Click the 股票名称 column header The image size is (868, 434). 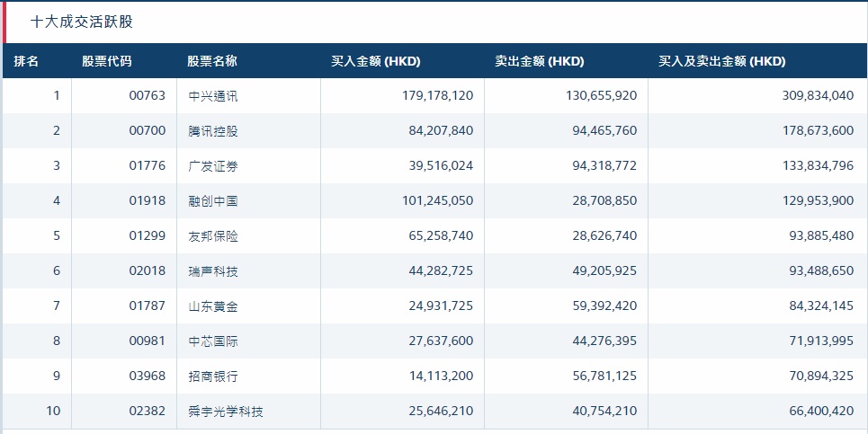pos(212,62)
